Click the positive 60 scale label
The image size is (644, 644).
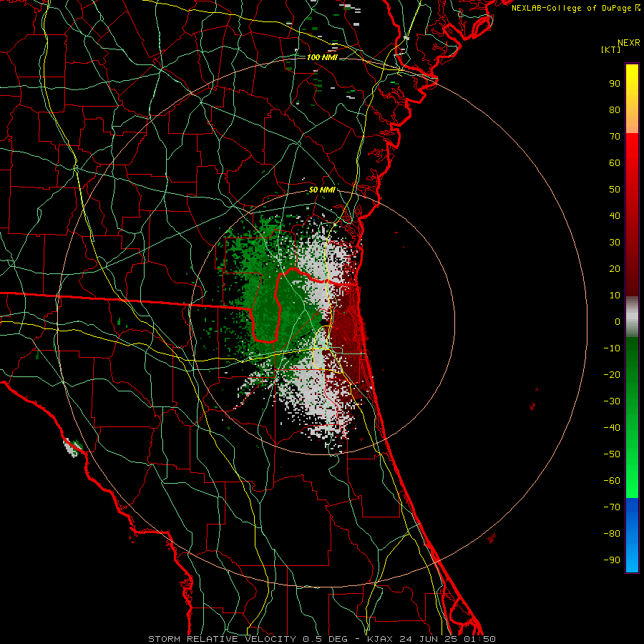(x=615, y=162)
